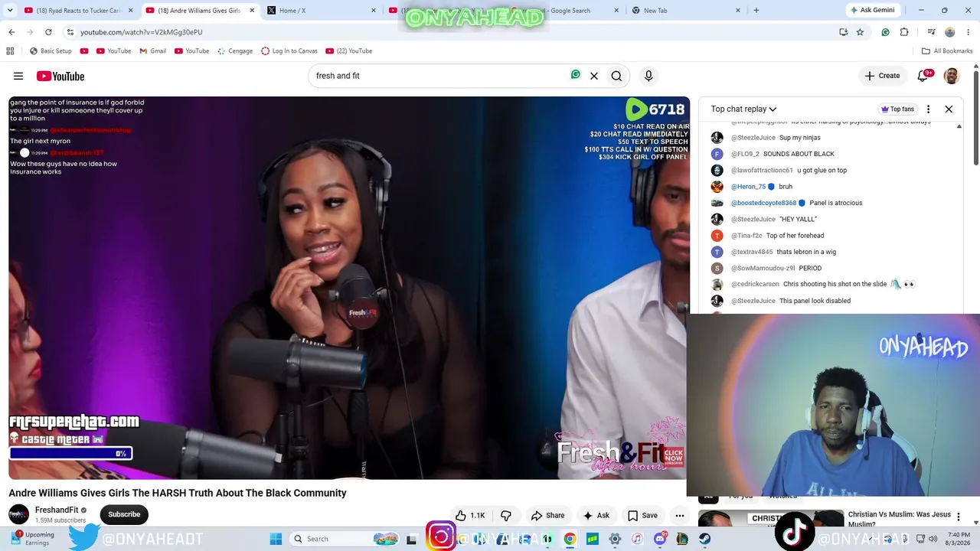Select @cedrickcarson's chat avatar
This screenshot has height=551, width=980.
click(717, 285)
